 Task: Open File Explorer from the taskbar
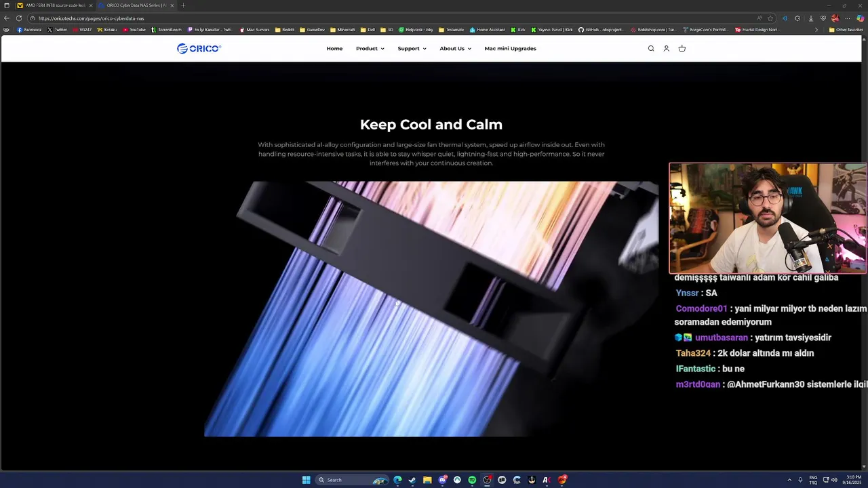coord(427,480)
